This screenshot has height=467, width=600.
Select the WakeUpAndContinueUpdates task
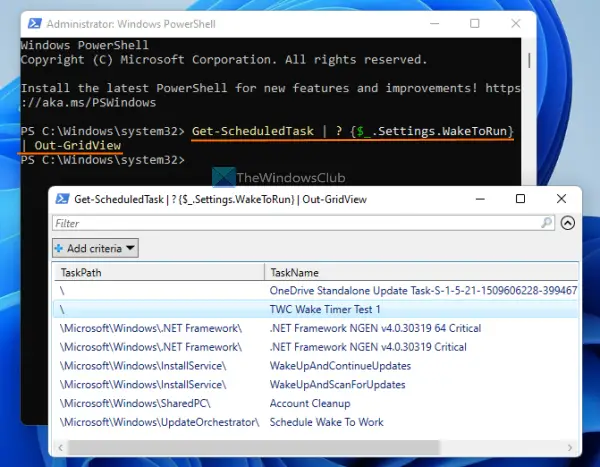pos(315,366)
